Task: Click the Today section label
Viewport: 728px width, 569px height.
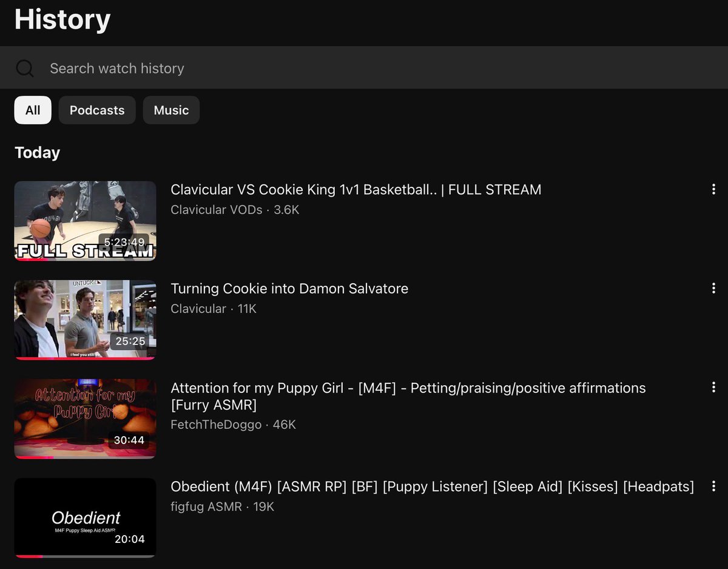Action: coord(37,152)
